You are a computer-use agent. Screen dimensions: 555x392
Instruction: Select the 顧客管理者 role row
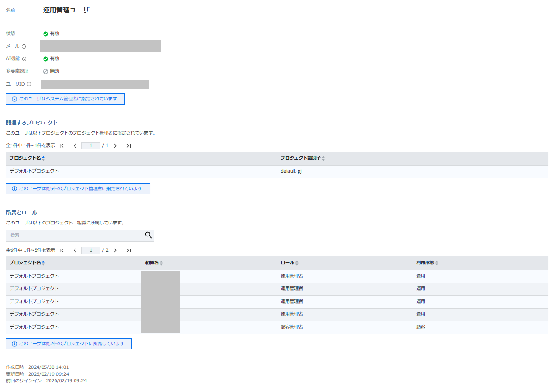pyautogui.click(x=292, y=327)
